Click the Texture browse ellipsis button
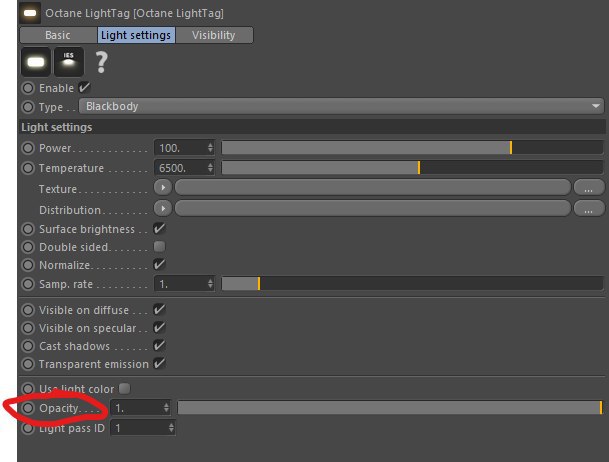609x462 pixels. point(589,188)
